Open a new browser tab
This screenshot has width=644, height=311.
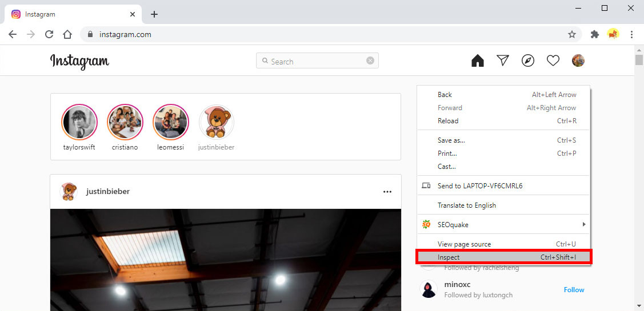tap(154, 14)
